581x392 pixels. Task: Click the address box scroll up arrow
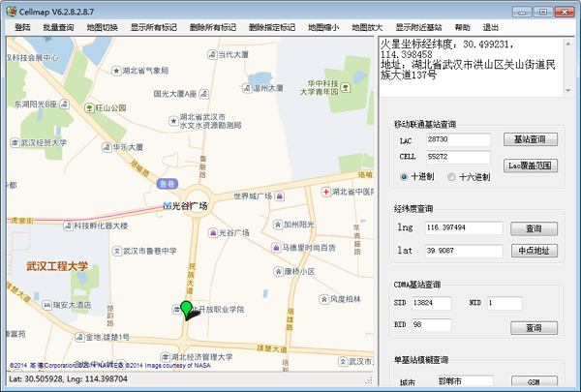(x=568, y=44)
